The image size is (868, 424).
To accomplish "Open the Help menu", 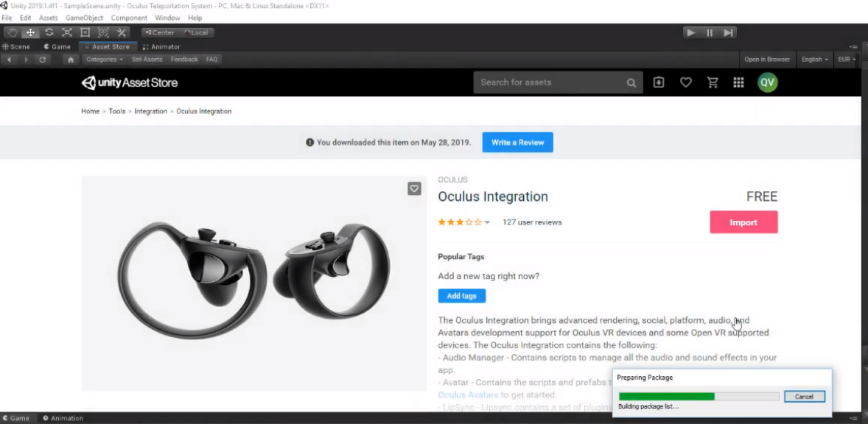I will tap(195, 18).
